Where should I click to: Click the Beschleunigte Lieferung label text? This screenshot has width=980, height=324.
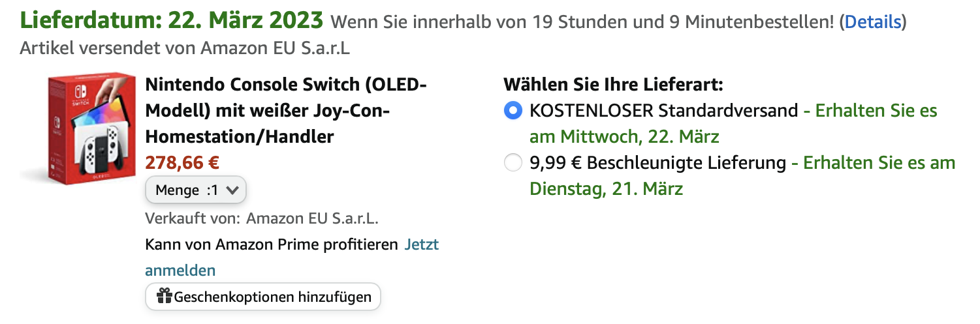[657, 163]
